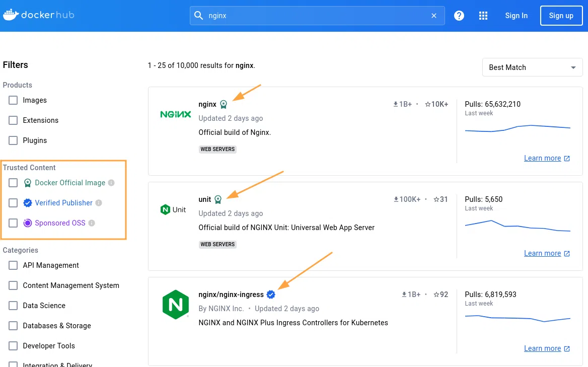The image size is (588, 367).
Task: Open the nginx/nginx-ingress repository title
Action: click(x=231, y=295)
